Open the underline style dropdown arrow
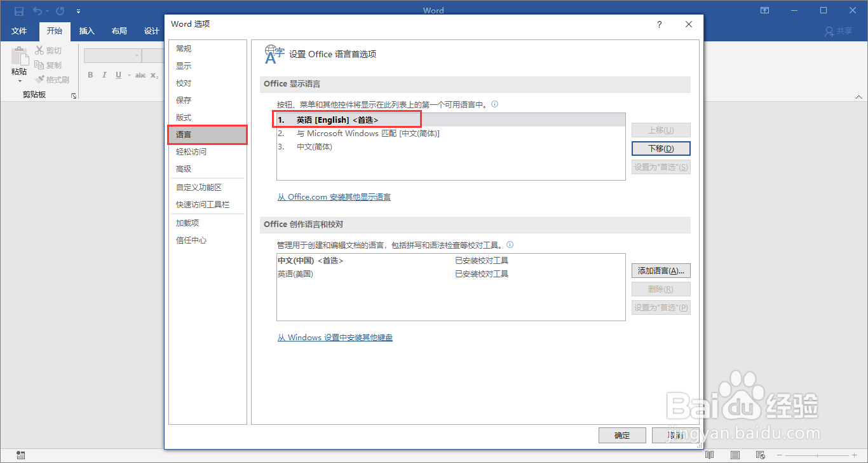 pyautogui.click(x=129, y=75)
